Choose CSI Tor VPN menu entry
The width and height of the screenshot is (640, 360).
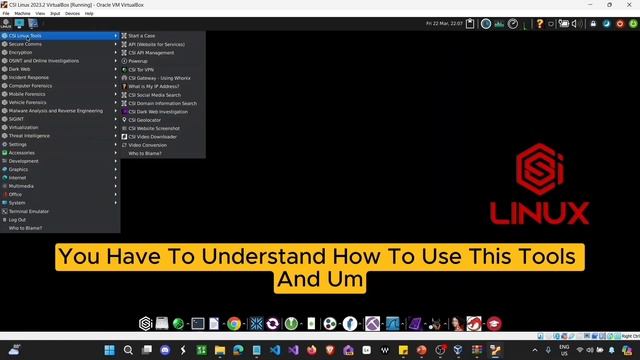[163, 69]
